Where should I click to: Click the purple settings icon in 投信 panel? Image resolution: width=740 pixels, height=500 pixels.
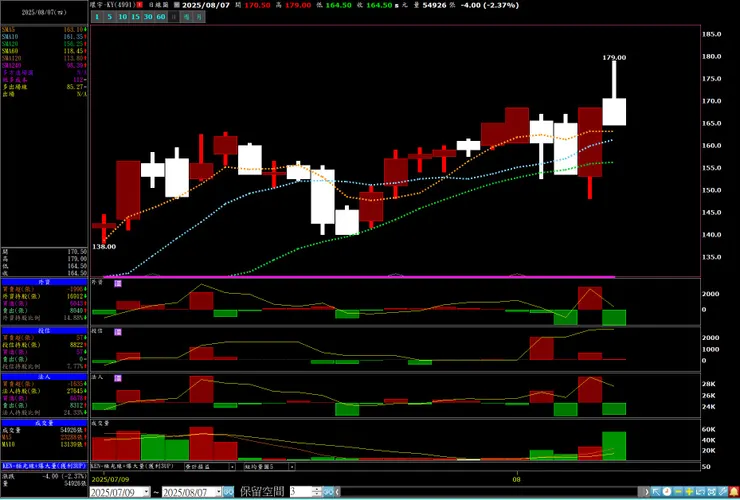(x=118, y=332)
